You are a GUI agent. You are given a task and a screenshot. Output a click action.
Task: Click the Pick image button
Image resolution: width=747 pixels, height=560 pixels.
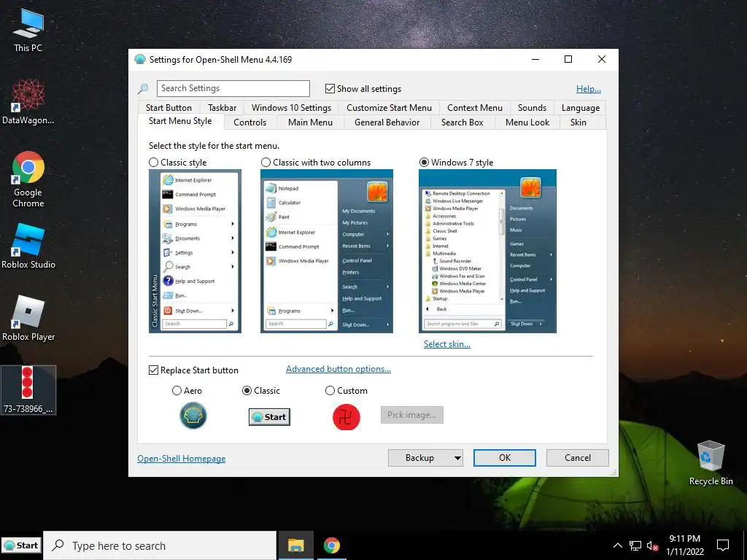pyautogui.click(x=411, y=415)
